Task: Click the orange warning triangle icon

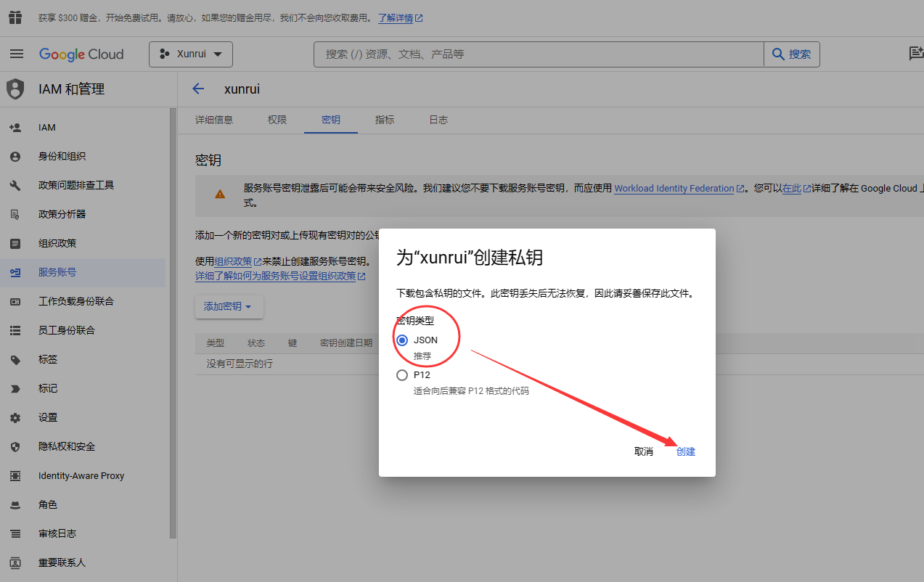Action: pyautogui.click(x=220, y=194)
